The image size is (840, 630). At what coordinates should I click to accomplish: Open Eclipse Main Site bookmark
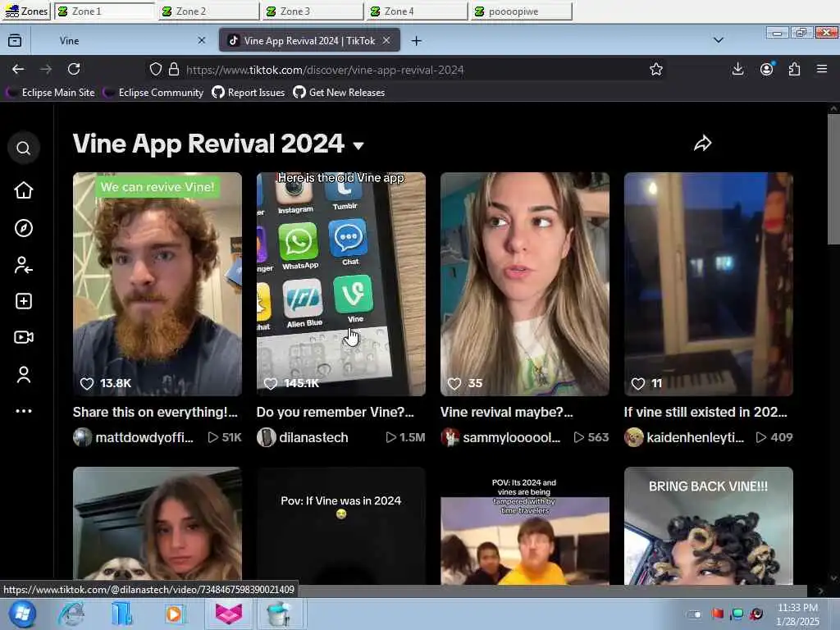point(51,93)
